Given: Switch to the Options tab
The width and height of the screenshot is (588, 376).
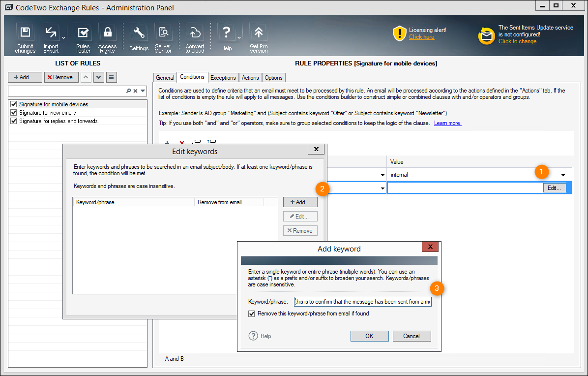Looking at the screenshot, I should point(273,78).
